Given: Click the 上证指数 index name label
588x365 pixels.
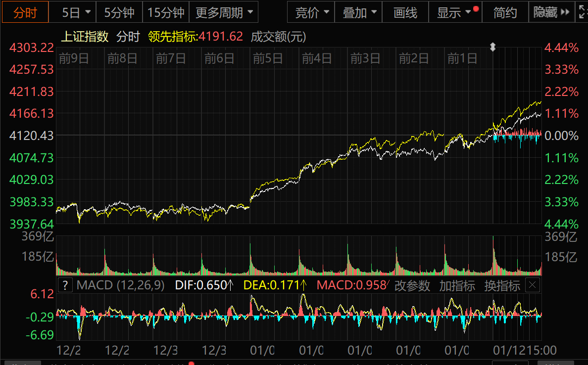Looking at the screenshot, I should pos(85,36).
